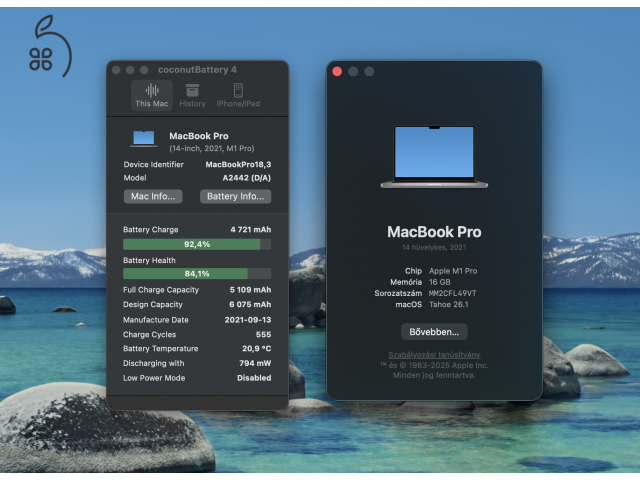Select the Apple M1 Pro chip value

pyautogui.click(x=453, y=271)
